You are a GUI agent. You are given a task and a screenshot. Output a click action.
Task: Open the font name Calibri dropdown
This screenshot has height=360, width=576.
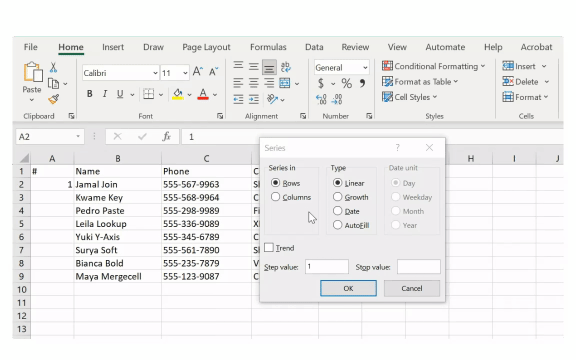point(155,73)
